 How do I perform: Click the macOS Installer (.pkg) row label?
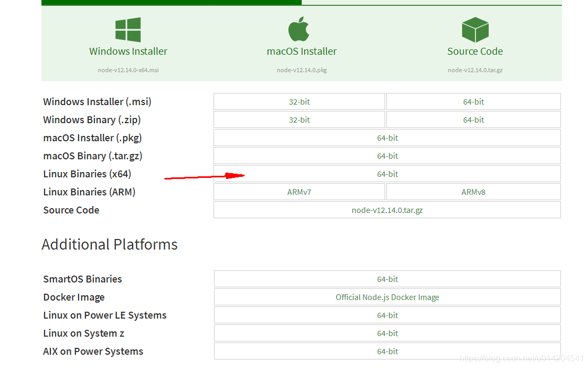(x=92, y=138)
